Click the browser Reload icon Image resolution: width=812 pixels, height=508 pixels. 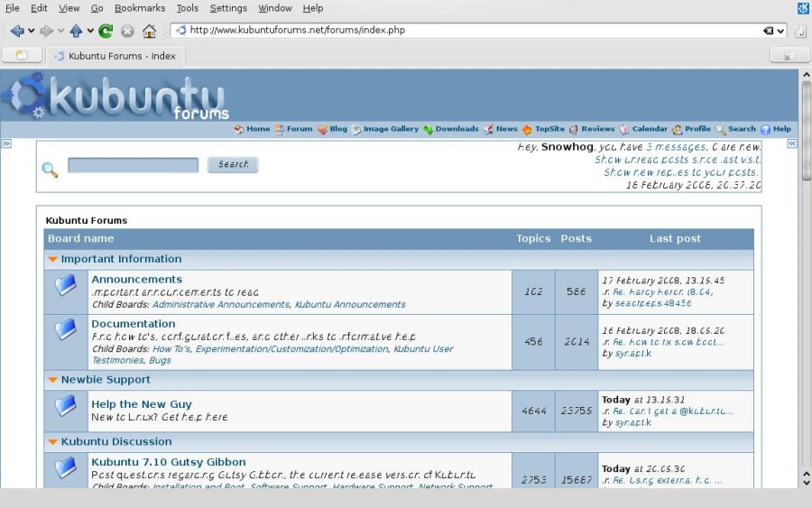coord(106,31)
